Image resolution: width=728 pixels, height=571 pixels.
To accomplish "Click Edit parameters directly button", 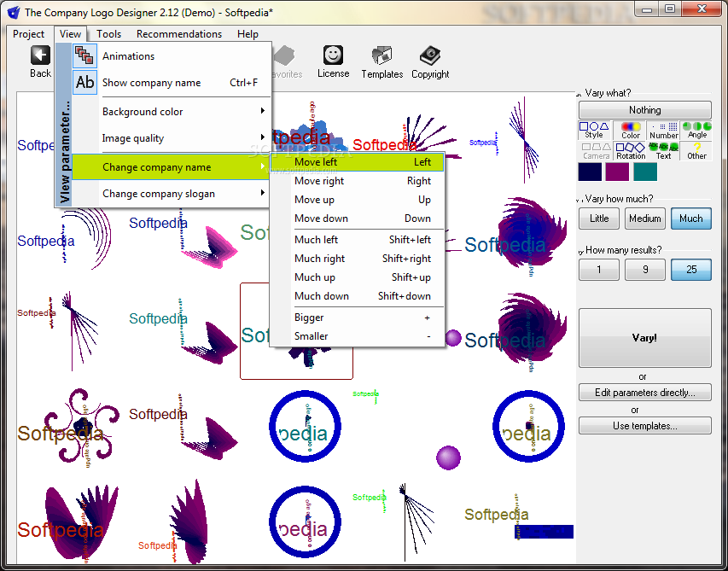I will pyautogui.click(x=645, y=393).
